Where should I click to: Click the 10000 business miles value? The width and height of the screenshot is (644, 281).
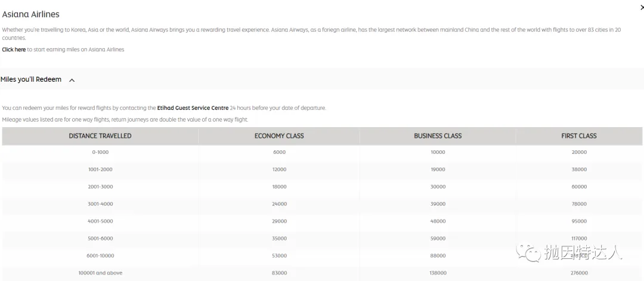click(x=438, y=152)
